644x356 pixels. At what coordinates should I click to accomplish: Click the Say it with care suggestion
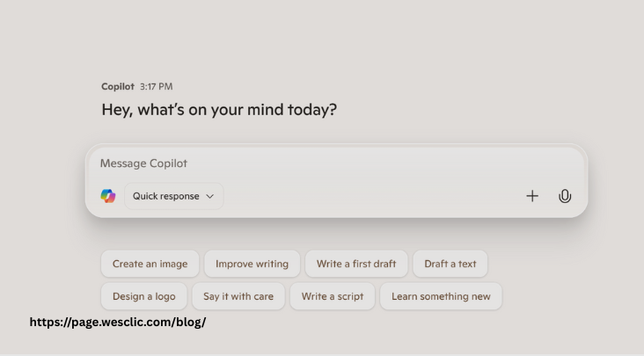click(x=238, y=296)
